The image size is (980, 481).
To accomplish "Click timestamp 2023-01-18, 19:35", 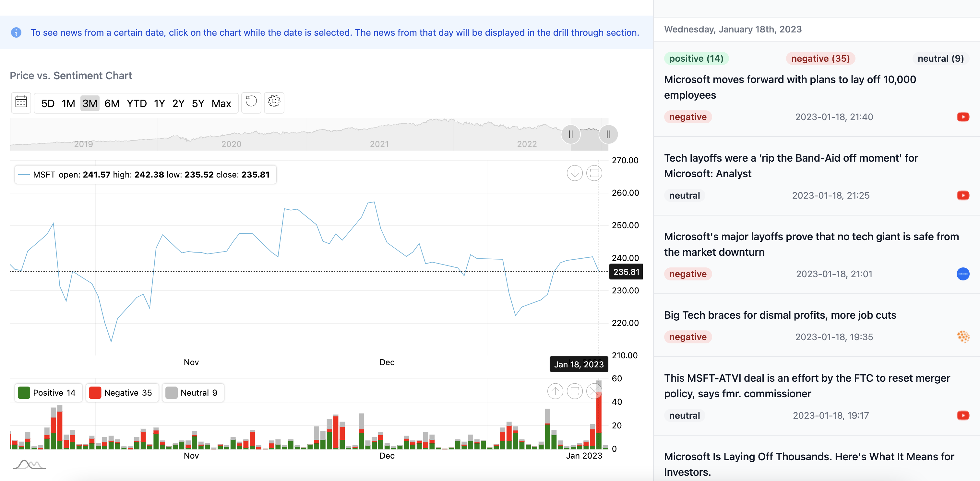I will [x=834, y=337].
